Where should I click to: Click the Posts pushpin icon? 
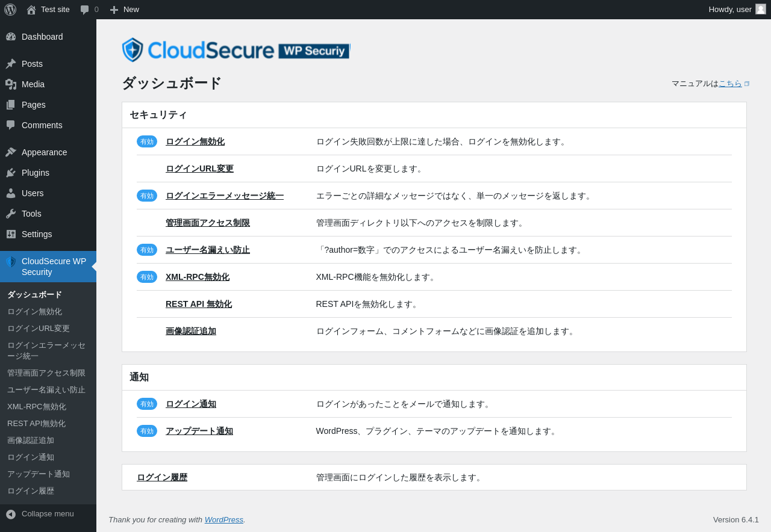coord(11,64)
